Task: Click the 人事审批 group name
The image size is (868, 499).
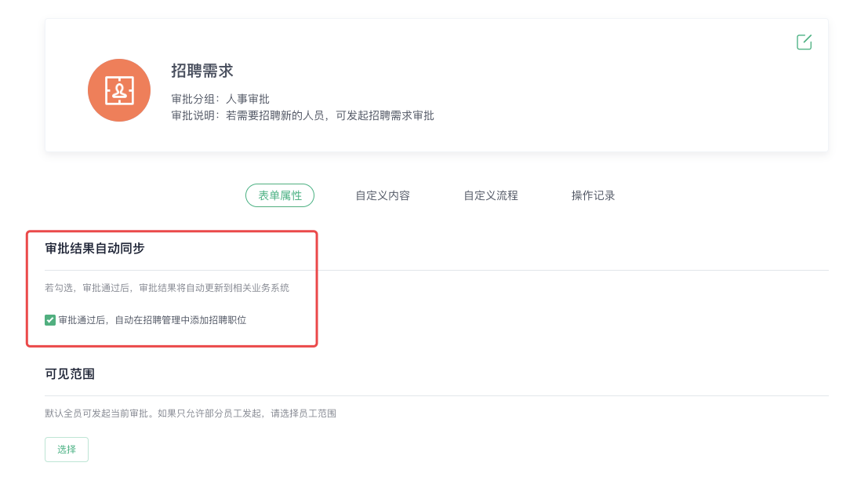Action: point(248,99)
